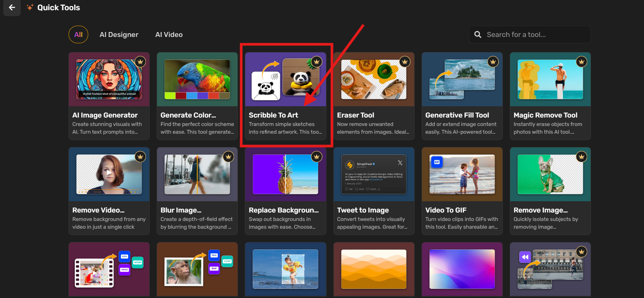644x298 pixels.
Task: Click crown badge on Remove Image card
Action: 582,157
